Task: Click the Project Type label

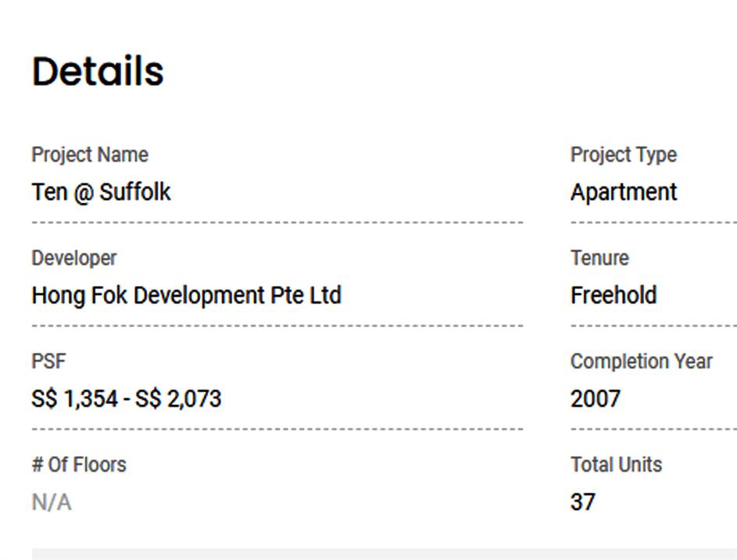Action: [624, 155]
